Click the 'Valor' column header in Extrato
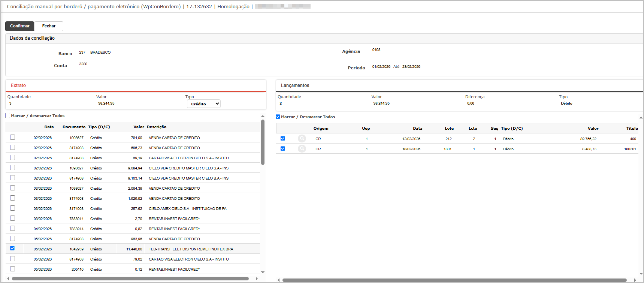Viewport: 644px width, 283px height. [139, 127]
